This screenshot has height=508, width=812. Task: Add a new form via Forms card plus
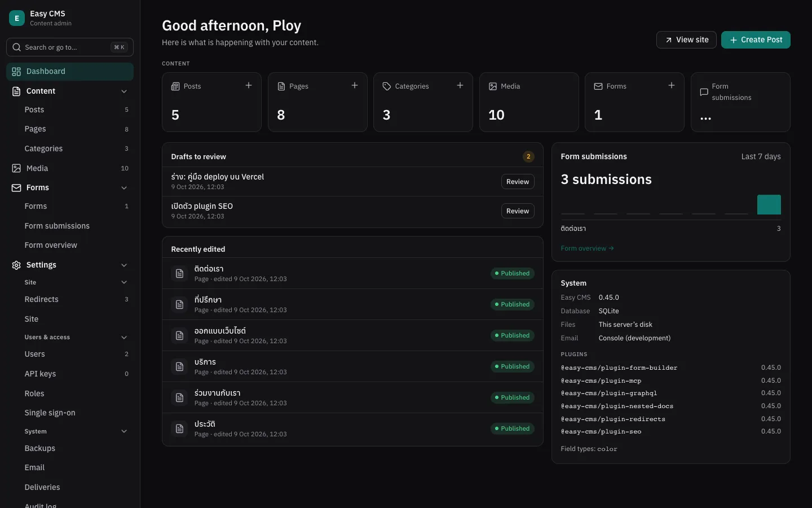coord(672,85)
